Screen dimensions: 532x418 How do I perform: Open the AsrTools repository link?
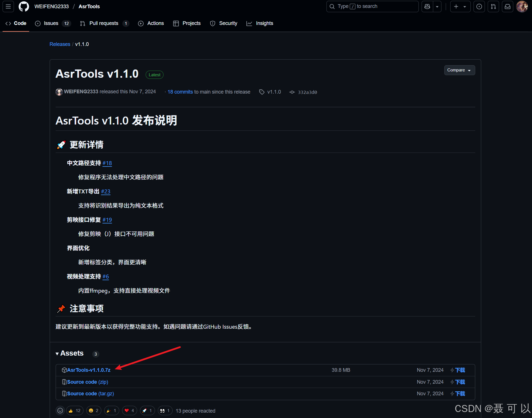pyautogui.click(x=89, y=7)
